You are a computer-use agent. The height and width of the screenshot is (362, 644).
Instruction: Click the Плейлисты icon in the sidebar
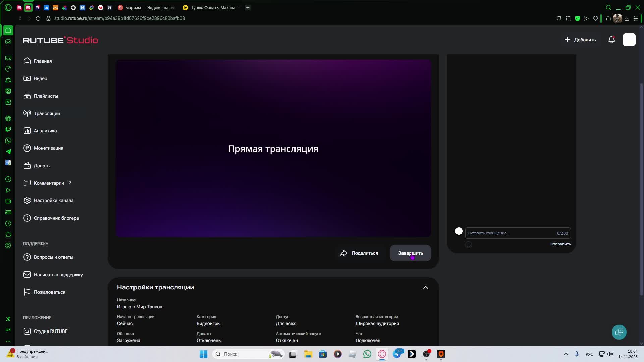pos(27,96)
